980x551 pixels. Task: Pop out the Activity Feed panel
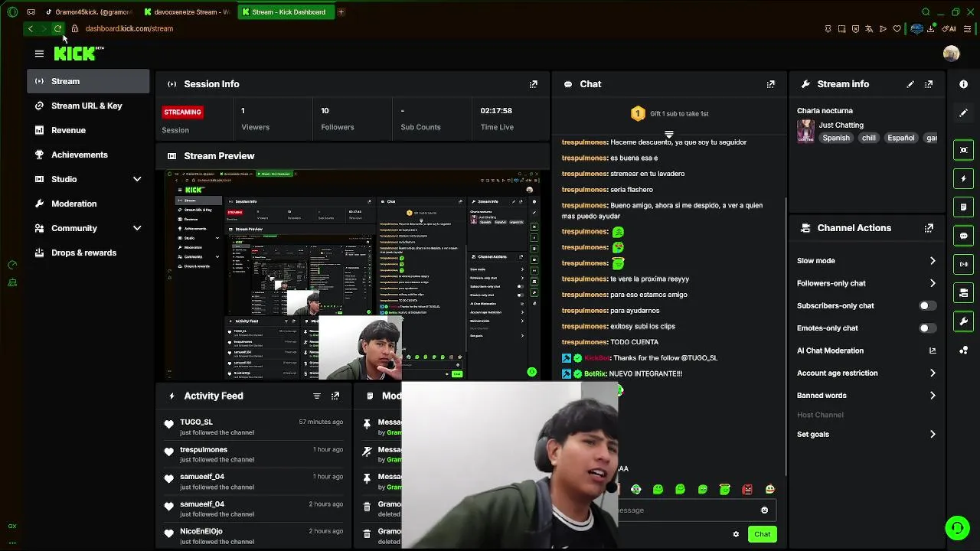[x=335, y=396]
